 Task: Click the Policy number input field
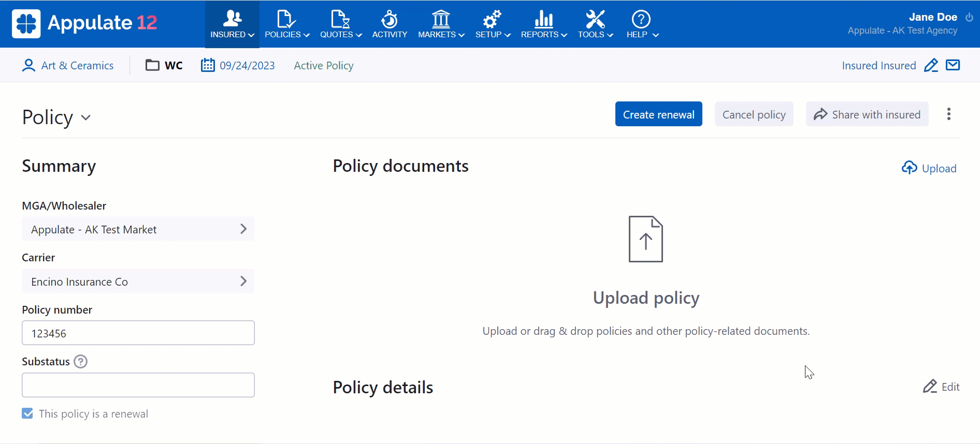(138, 333)
